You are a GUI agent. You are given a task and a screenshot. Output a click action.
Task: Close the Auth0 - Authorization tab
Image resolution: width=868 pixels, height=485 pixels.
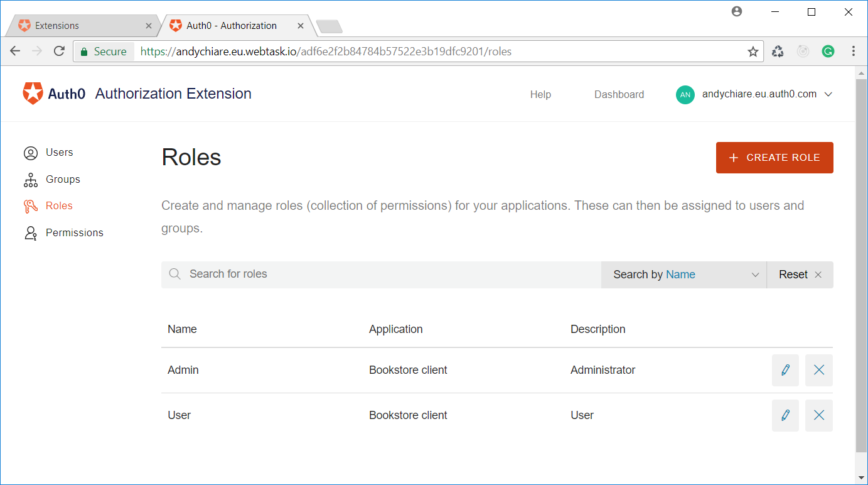(301, 26)
